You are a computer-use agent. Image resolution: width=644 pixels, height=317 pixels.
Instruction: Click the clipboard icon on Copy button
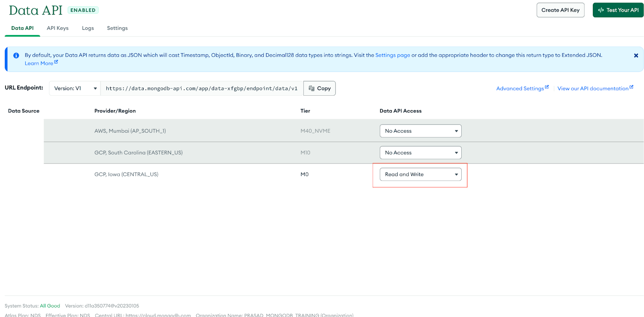click(312, 88)
